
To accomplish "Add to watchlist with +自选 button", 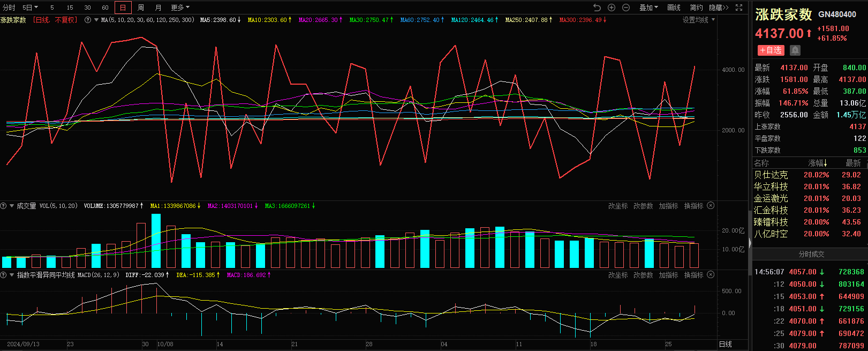I will click(x=771, y=50).
